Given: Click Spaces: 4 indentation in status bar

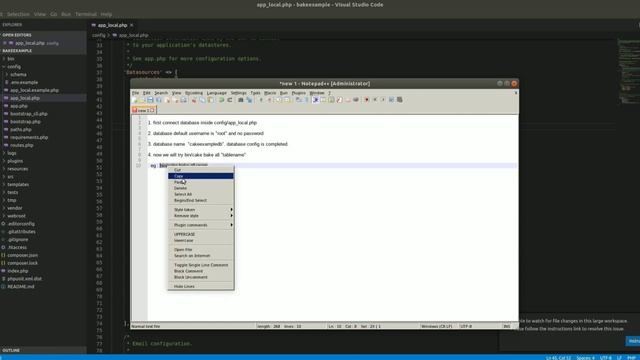Looking at the screenshot, I should (x=585, y=358).
